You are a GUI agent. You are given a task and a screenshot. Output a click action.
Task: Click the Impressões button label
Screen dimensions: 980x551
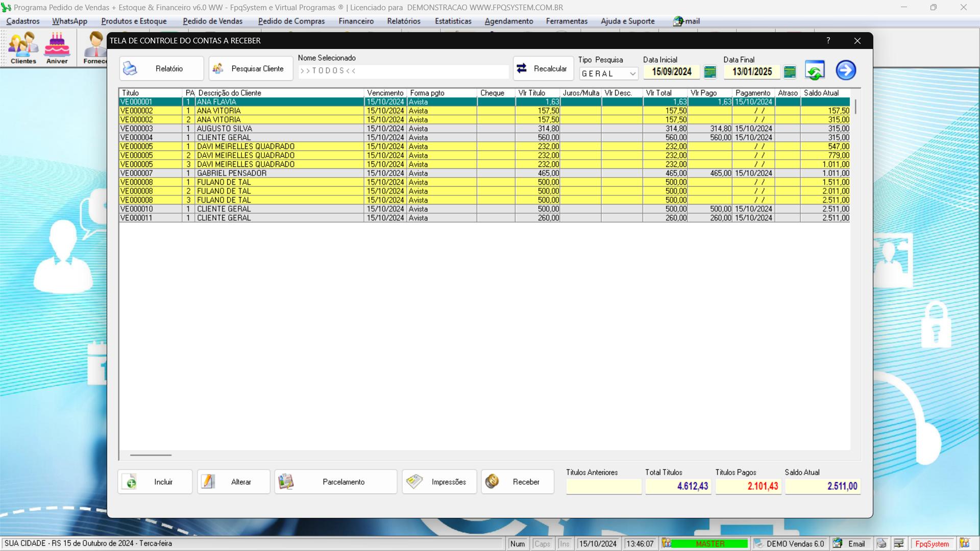pyautogui.click(x=449, y=482)
